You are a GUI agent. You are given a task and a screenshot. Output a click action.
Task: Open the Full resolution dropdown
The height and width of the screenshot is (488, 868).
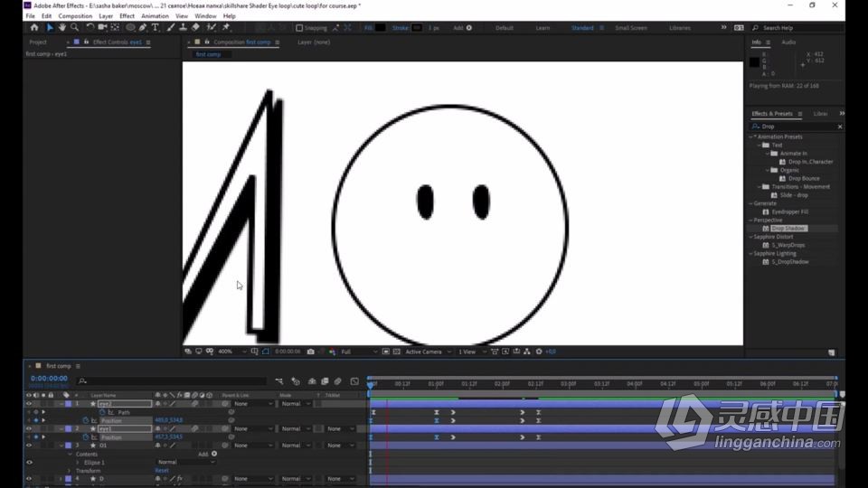pyautogui.click(x=359, y=352)
